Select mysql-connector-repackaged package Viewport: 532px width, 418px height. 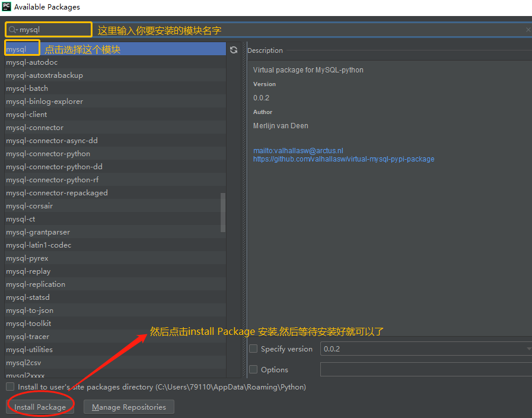[116, 193]
